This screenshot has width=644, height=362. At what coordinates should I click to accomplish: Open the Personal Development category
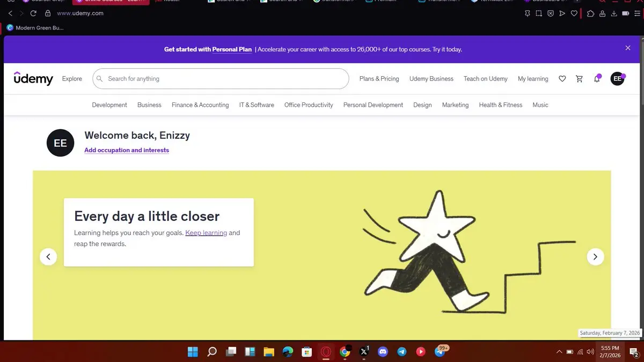pos(373,105)
